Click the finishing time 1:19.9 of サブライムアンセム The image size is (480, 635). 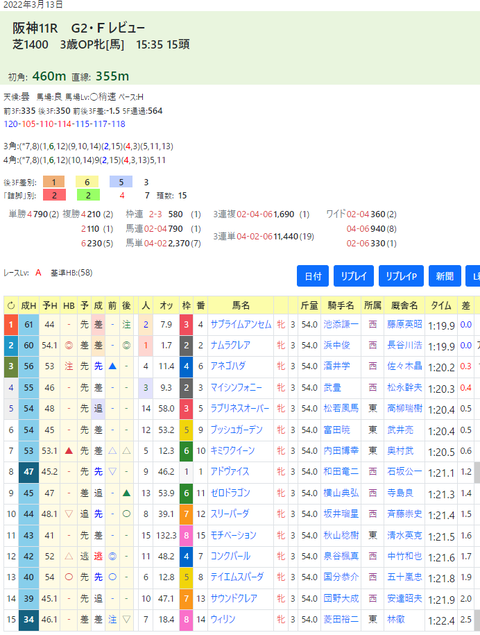pos(441,325)
